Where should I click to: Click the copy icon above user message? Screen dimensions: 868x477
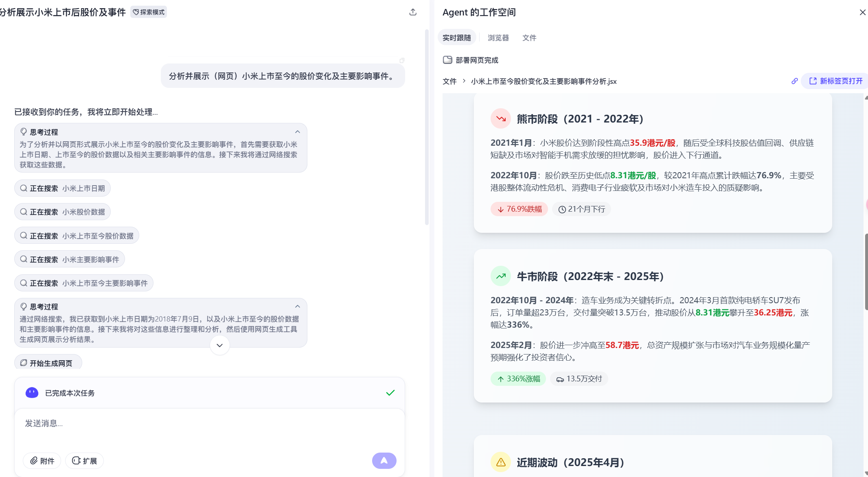click(402, 60)
